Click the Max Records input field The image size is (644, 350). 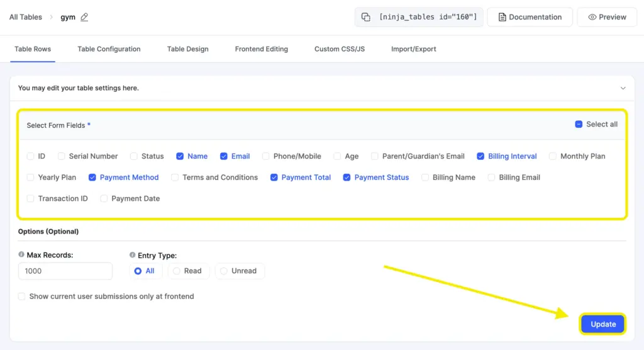coord(65,271)
